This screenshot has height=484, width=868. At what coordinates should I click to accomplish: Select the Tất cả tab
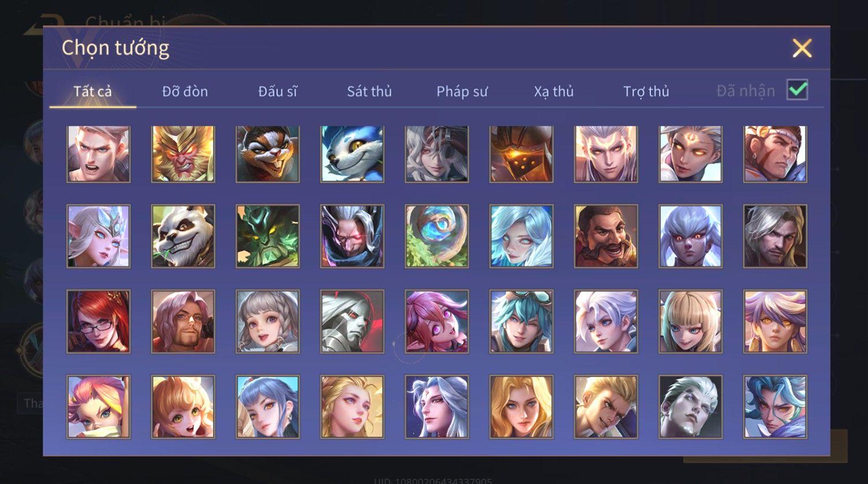pos(92,91)
